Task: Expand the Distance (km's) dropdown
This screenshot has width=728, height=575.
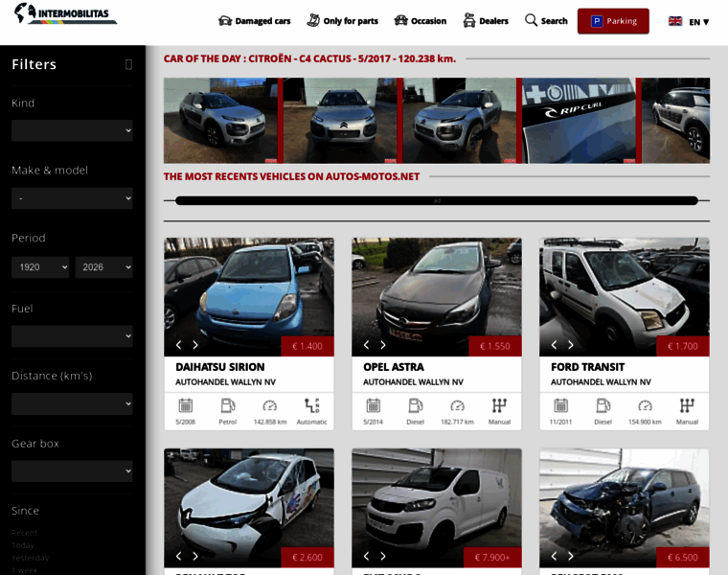Action: tap(72, 403)
